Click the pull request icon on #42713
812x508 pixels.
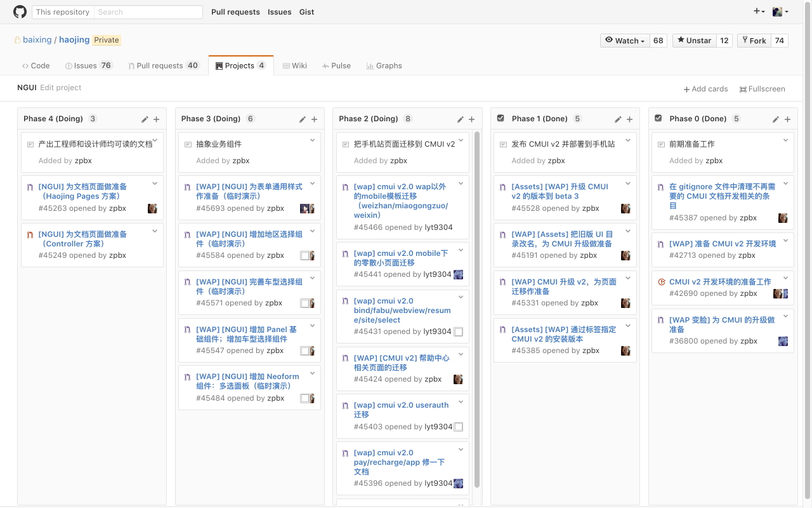pyautogui.click(x=660, y=244)
